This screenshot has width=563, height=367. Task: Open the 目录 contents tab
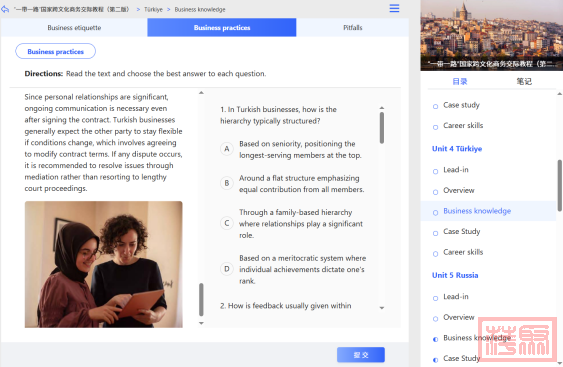tap(460, 82)
